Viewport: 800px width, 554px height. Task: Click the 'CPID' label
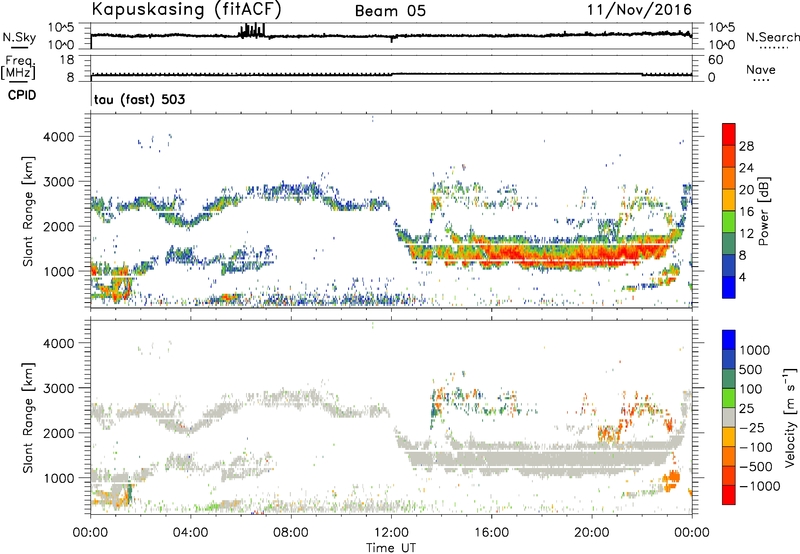(22, 95)
